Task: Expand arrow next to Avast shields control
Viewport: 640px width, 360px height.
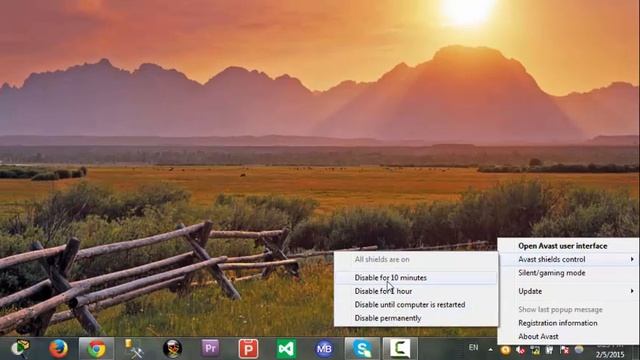Action: (x=632, y=259)
